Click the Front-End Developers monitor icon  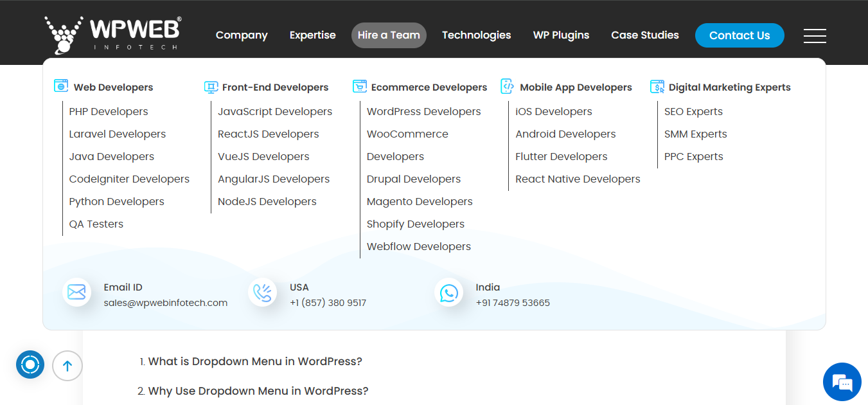(211, 87)
